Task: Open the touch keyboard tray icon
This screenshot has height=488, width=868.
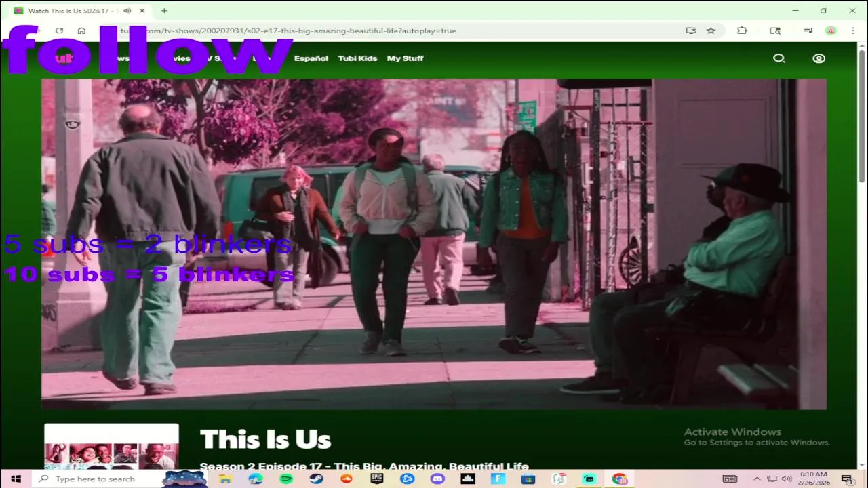Action: (730, 479)
